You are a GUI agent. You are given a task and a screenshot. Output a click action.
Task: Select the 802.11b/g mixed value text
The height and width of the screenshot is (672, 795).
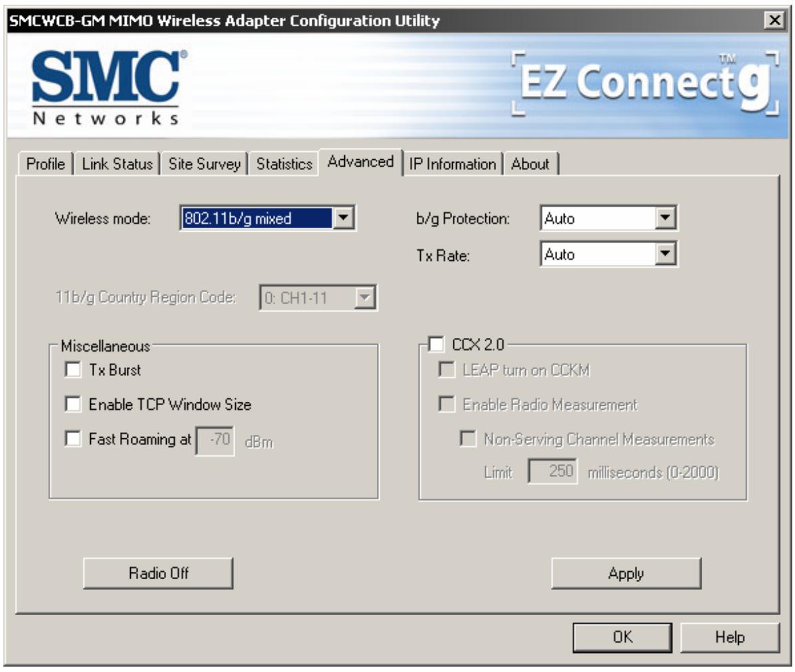(x=237, y=218)
